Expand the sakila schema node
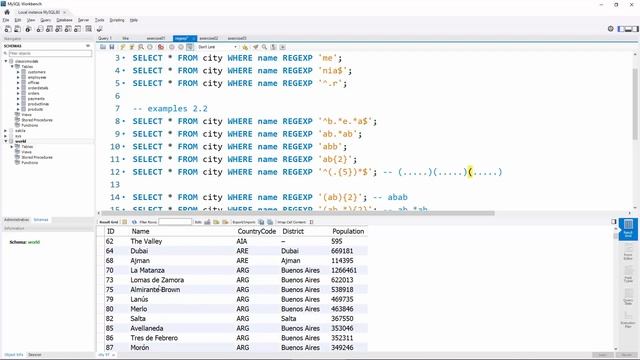 point(6,131)
